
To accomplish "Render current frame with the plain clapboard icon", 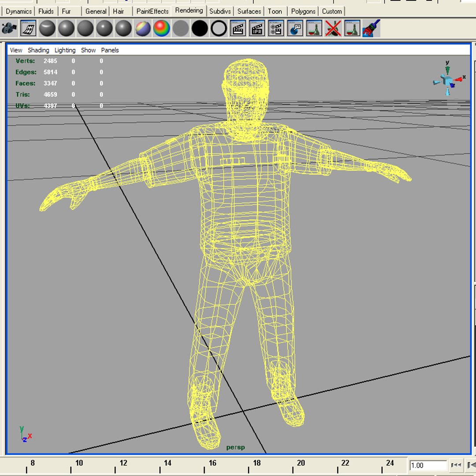I will click(x=238, y=29).
